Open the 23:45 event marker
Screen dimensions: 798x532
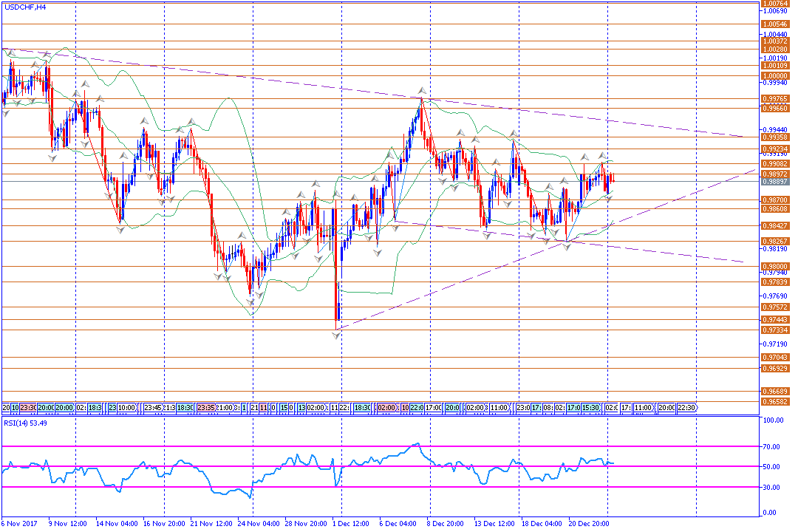pyautogui.click(x=152, y=408)
